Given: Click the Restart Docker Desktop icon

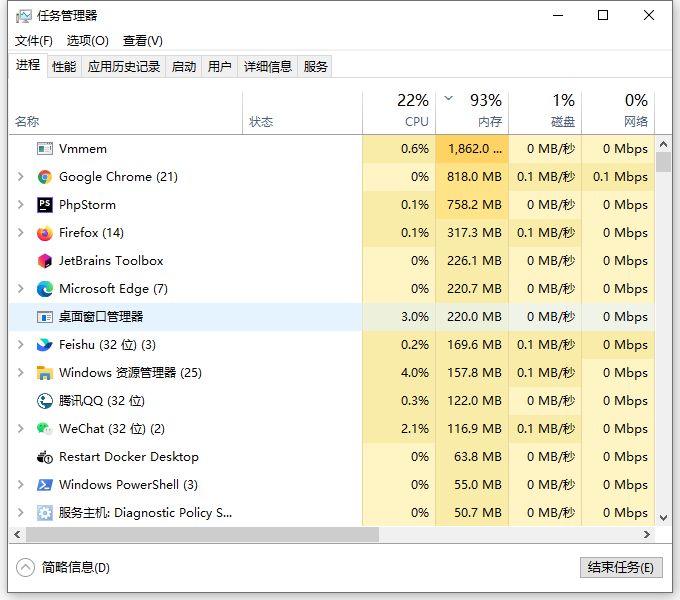Looking at the screenshot, I should coord(45,457).
